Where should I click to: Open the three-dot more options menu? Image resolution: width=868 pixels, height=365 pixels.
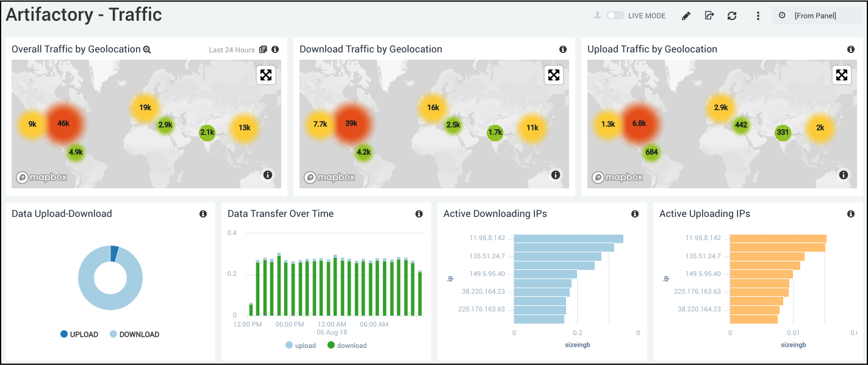pos(758,16)
